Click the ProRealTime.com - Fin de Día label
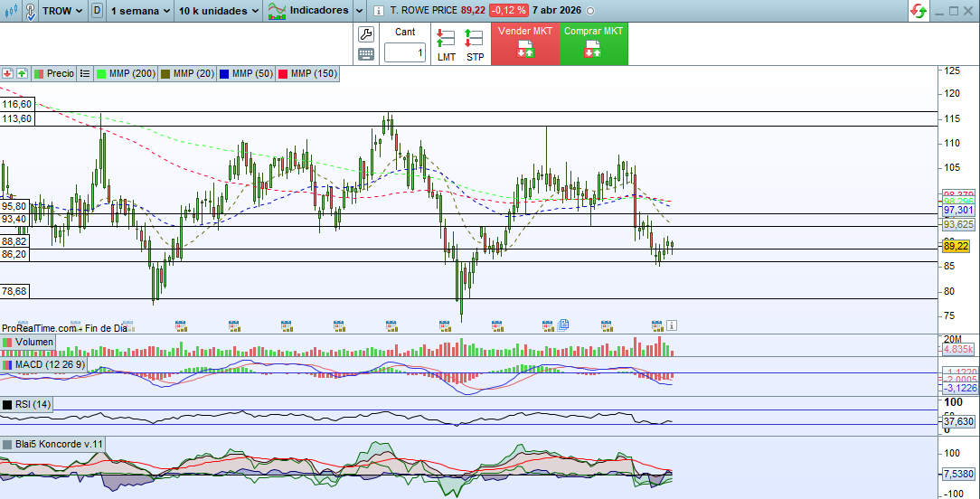Viewport: 980px width, 499px height. pyautogui.click(x=64, y=327)
